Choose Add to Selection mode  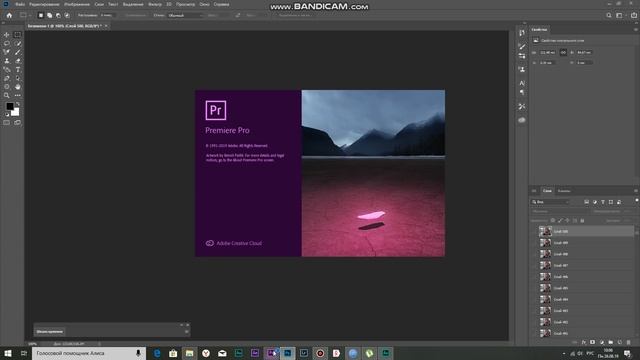[x=49, y=16]
